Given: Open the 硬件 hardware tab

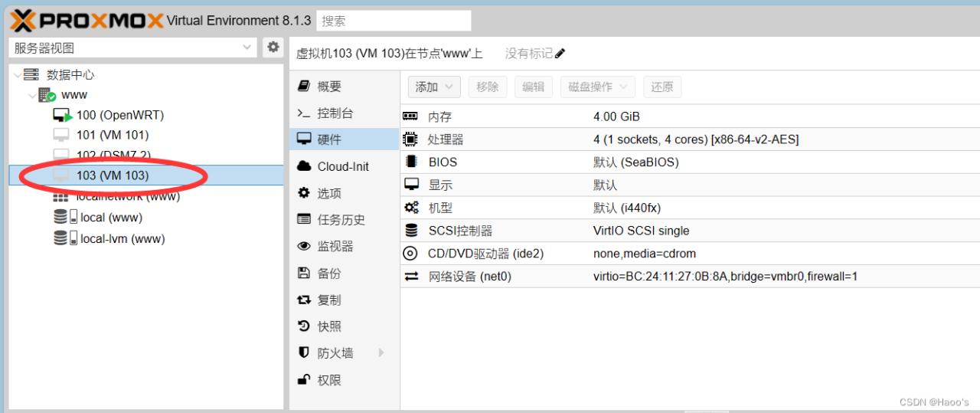Looking at the screenshot, I should tap(345, 139).
